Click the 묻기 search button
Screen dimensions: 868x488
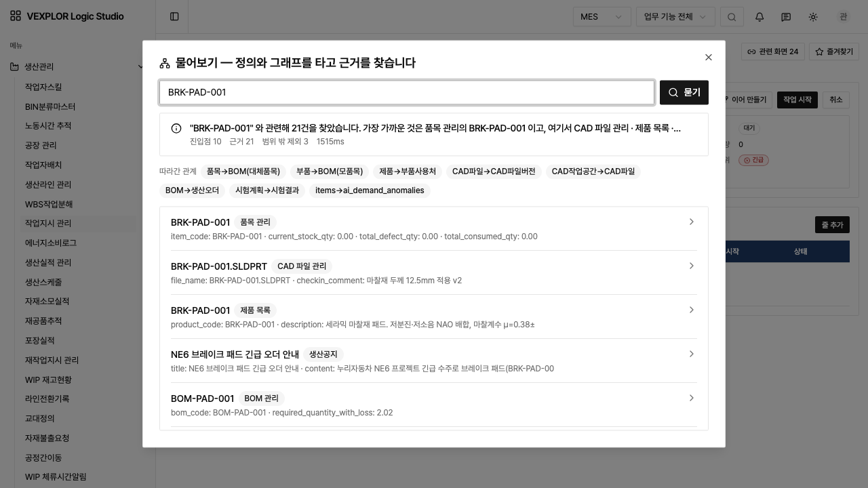(x=684, y=92)
